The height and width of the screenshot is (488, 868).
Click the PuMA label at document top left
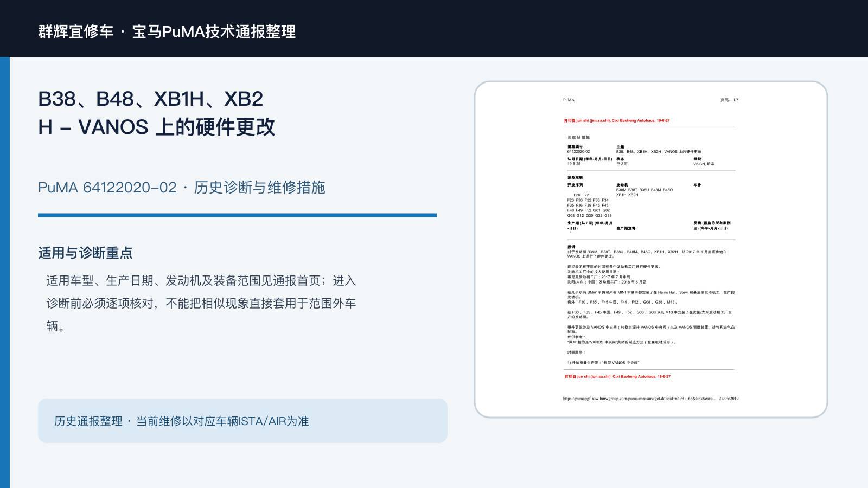pyautogui.click(x=569, y=100)
